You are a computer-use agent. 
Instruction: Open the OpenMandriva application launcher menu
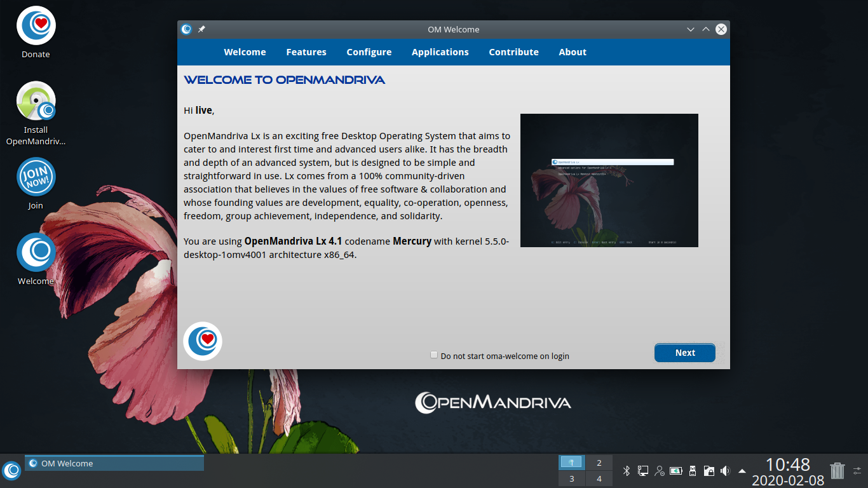click(11, 470)
